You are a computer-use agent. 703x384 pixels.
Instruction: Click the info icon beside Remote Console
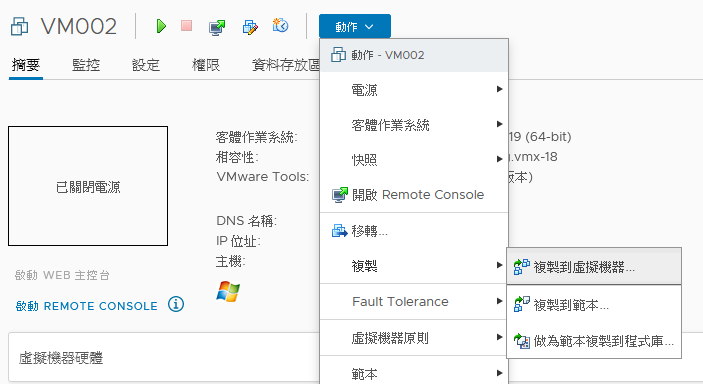click(x=176, y=305)
